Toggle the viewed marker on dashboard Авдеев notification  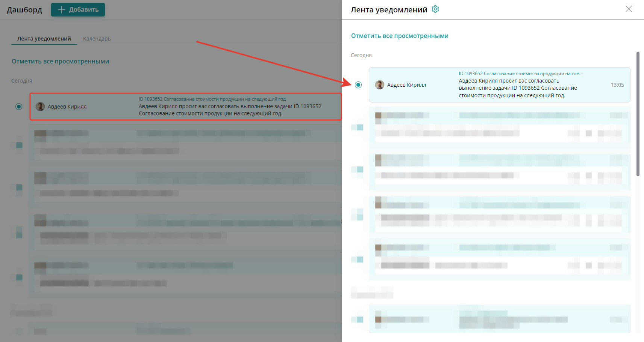pyautogui.click(x=19, y=107)
